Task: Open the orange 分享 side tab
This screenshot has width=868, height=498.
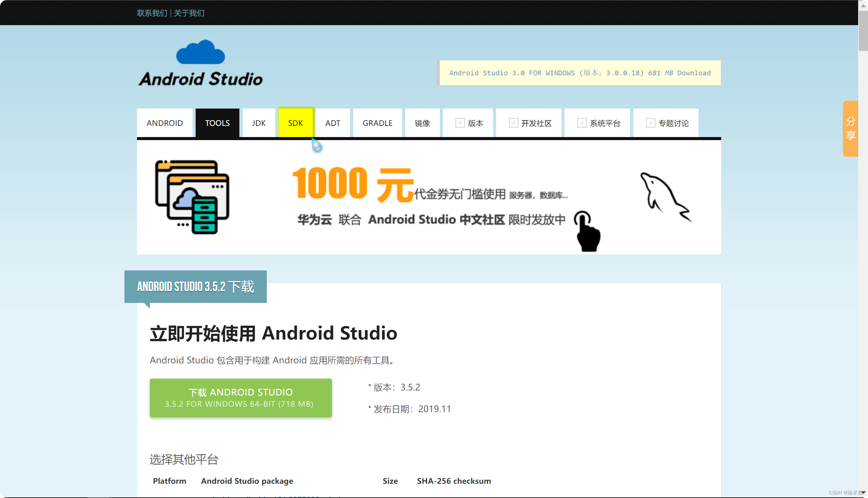Action: click(850, 129)
